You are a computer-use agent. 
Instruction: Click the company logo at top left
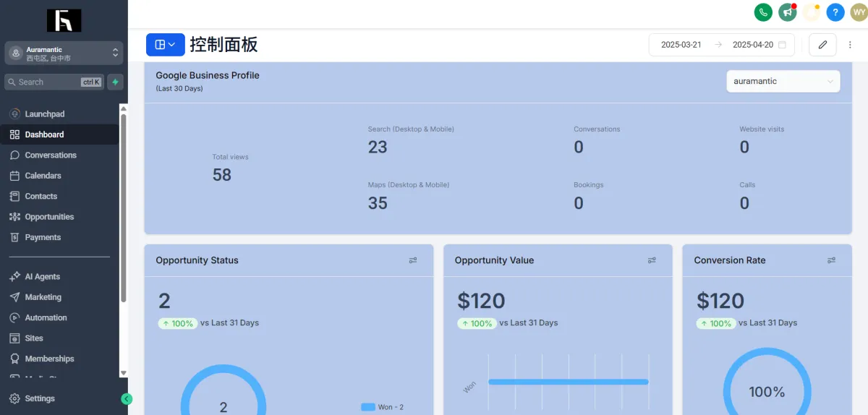[64, 20]
